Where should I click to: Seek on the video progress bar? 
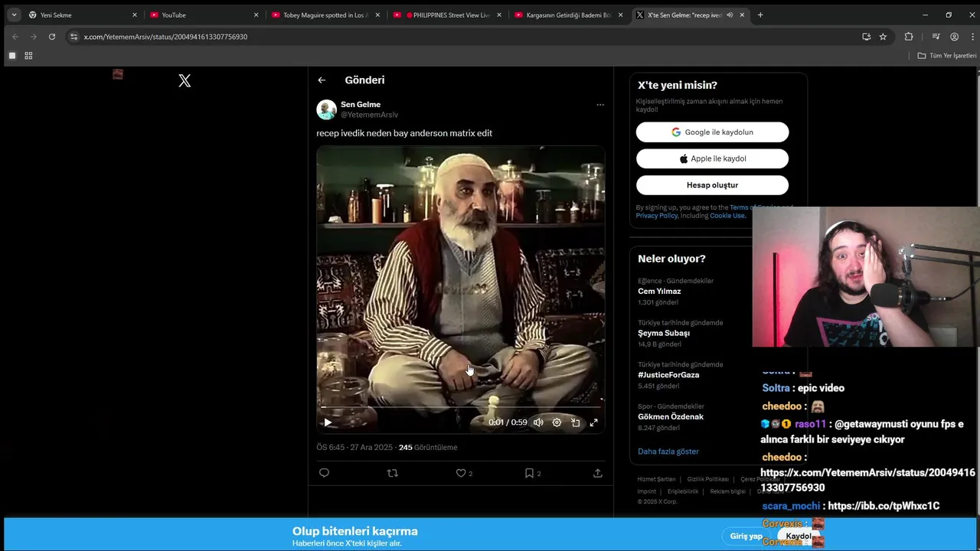(x=460, y=408)
